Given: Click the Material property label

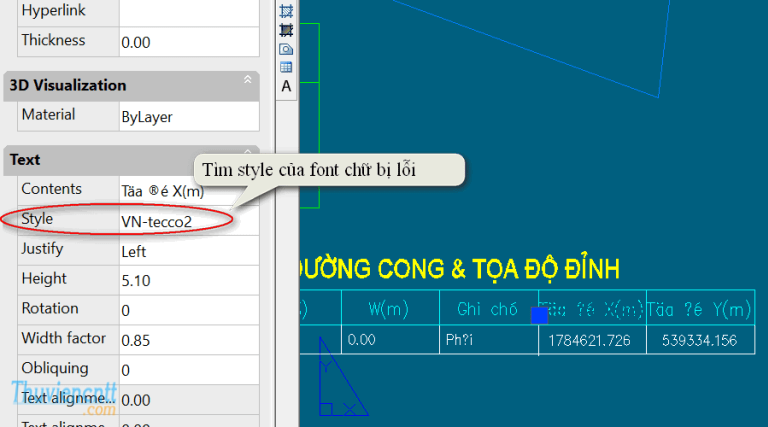Looking at the screenshot, I should point(48,115).
